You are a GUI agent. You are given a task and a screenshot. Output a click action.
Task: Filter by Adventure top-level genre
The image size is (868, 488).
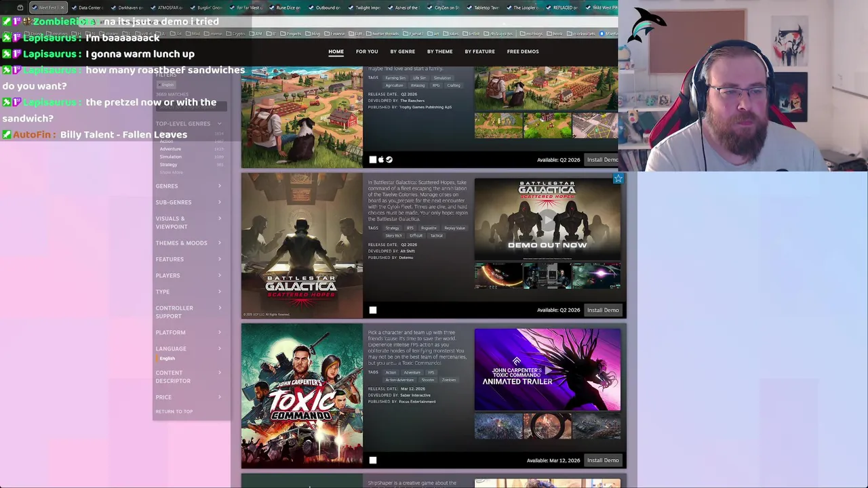pyautogui.click(x=170, y=149)
